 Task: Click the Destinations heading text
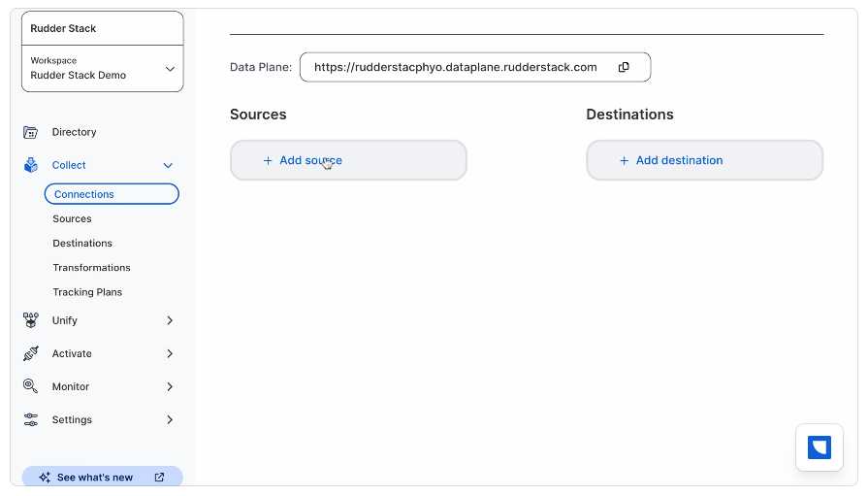pyautogui.click(x=630, y=115)
